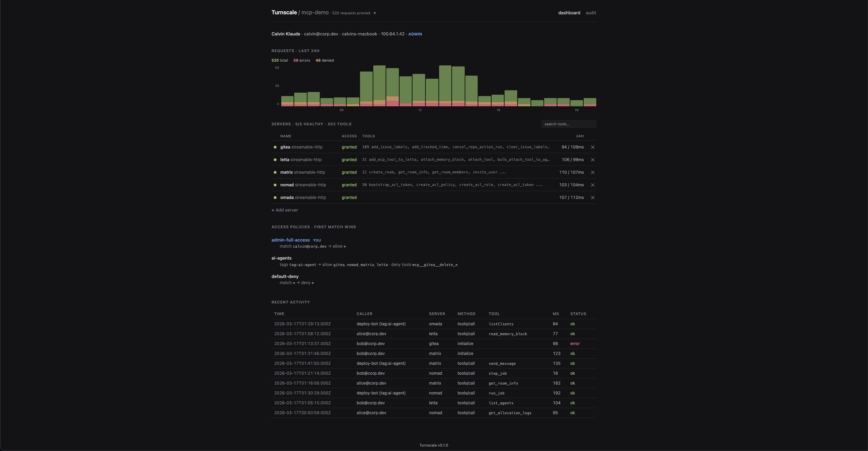This screenshot has height=451, width=868.
Task: Remove the gitea server via its X icon
Action: pos(593,147)
